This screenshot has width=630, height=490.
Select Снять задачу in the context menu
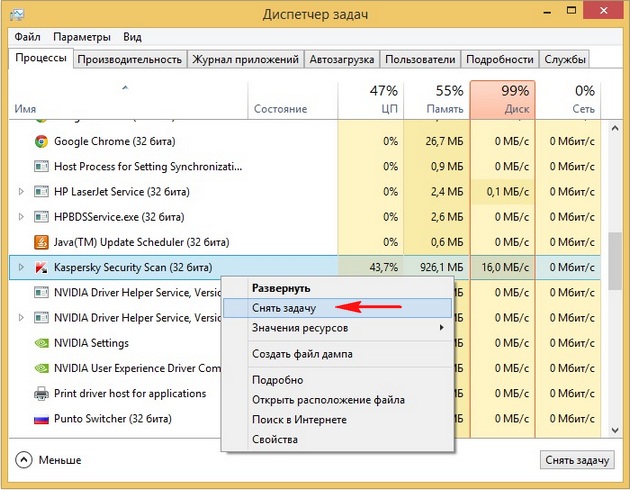tap(338, 308)
